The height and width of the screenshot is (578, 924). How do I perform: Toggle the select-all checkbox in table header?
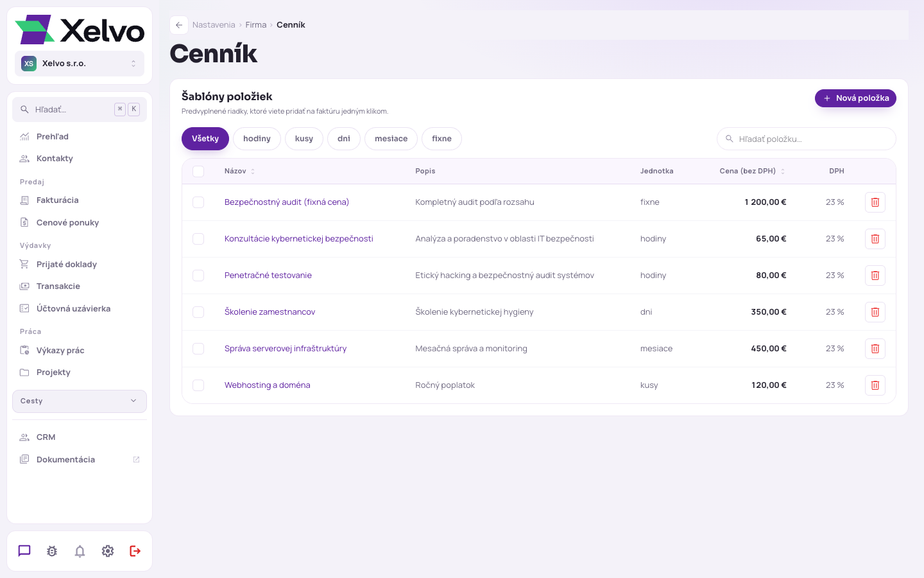198,171
